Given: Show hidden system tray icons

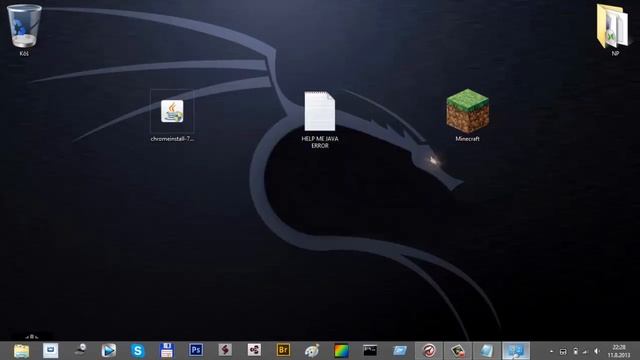Looking at the screenshot, I should pyautogui.click(x=552, y=351).
